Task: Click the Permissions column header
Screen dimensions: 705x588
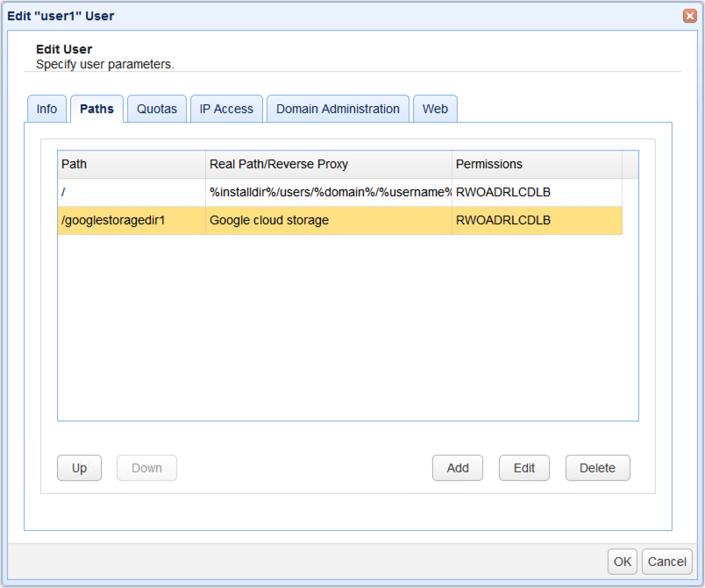Action: click(x=537, y=164)
